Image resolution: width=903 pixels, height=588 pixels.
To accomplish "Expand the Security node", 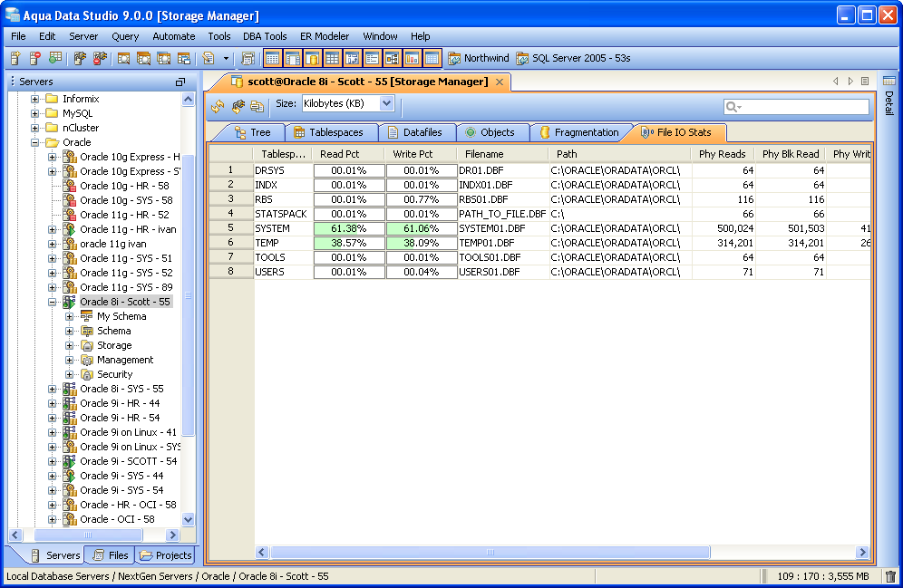I will [x=69, y=374].
